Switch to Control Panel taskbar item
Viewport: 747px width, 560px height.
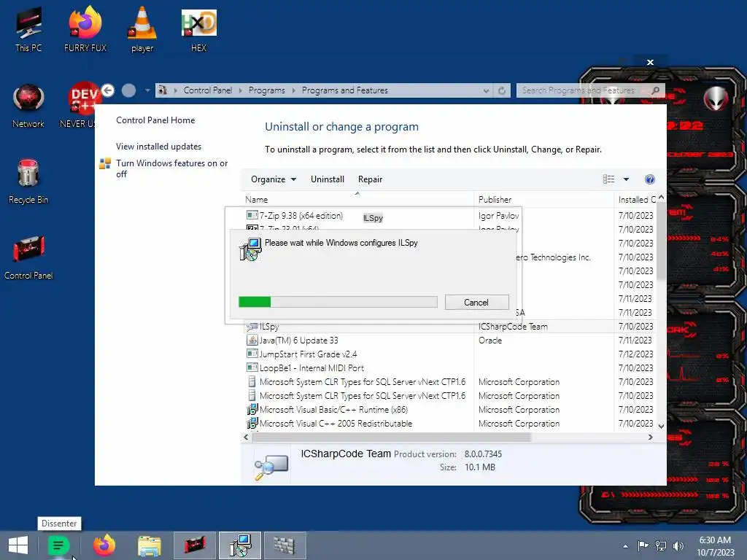pyautogui.click(x=195, y=545)
